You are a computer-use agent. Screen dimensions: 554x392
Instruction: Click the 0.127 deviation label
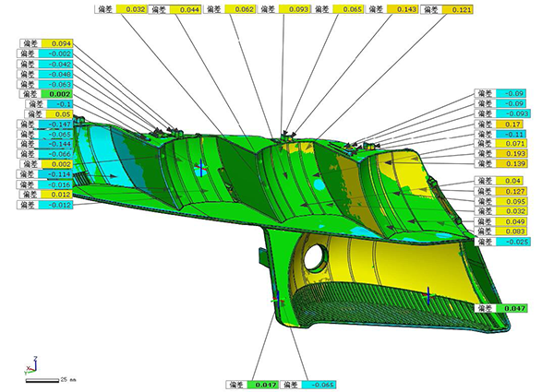(512, 191)
